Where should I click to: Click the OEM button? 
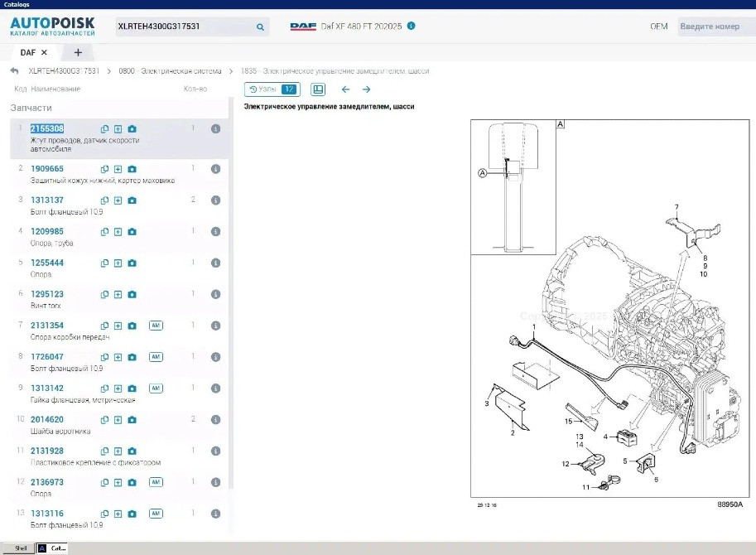[x=658, y=27]
